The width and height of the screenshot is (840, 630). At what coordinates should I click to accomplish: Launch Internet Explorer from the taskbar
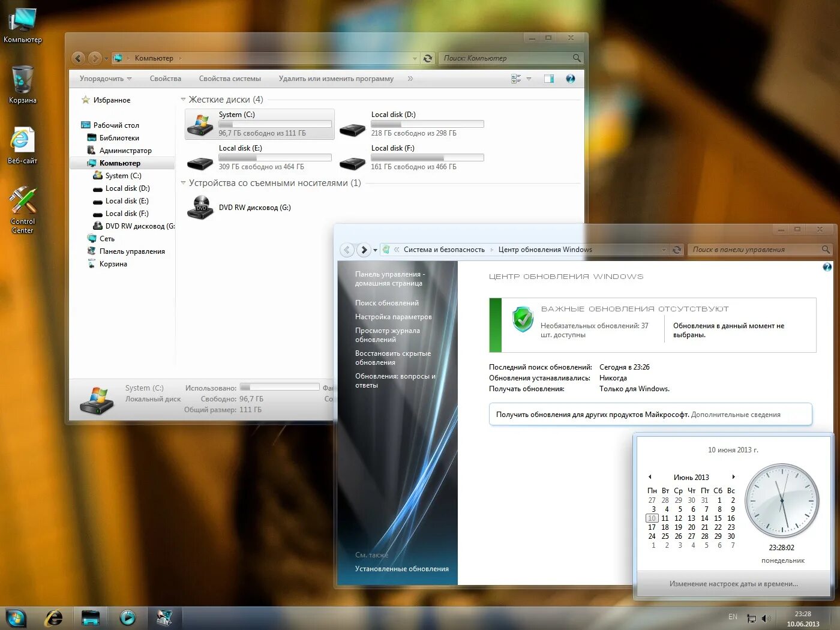54,618
